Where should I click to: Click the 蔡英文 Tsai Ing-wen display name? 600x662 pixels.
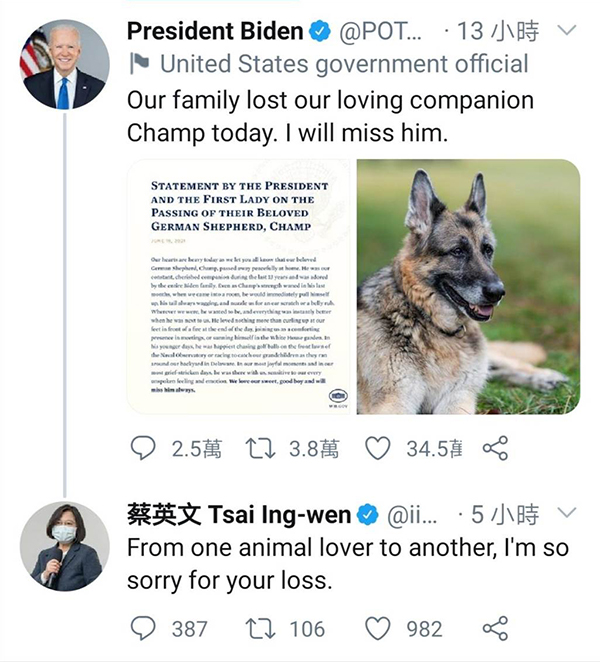239,515
